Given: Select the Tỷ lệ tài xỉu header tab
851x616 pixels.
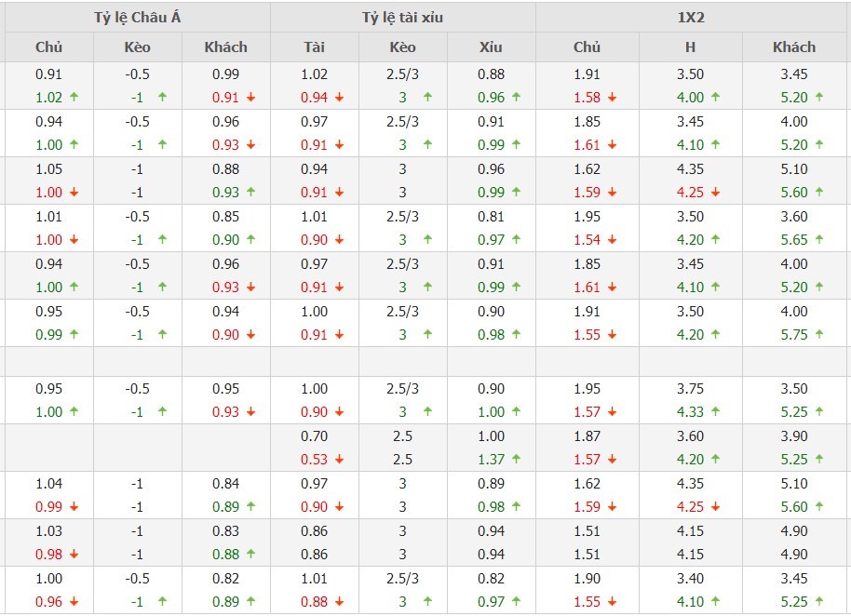Looking at the screenshot, I should coord(403,18).
